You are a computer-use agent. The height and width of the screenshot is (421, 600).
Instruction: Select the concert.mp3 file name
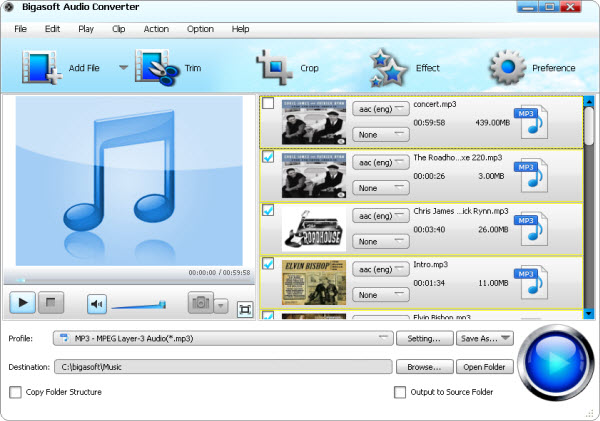[x=435, y=104]
